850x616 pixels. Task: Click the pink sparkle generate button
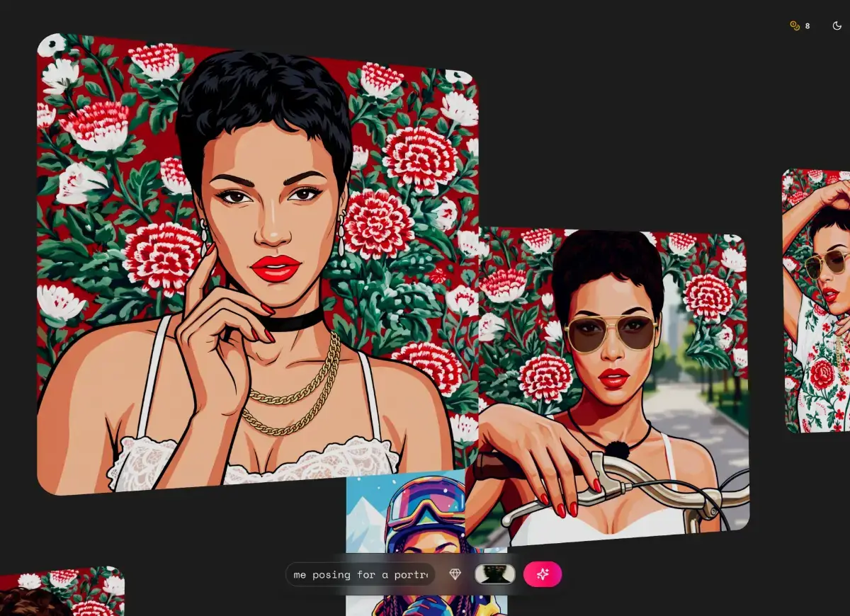click(543, 574)
